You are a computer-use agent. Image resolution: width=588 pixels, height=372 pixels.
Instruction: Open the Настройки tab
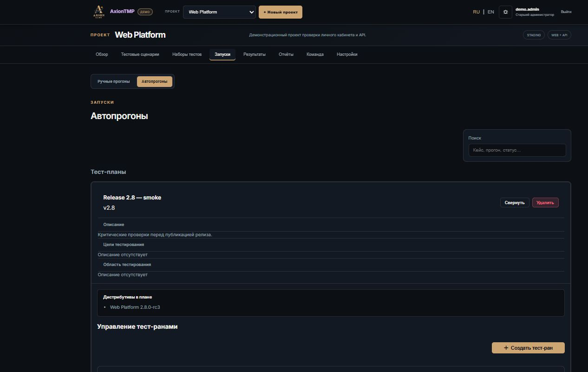pyautogui.click(x=347, y=54)
